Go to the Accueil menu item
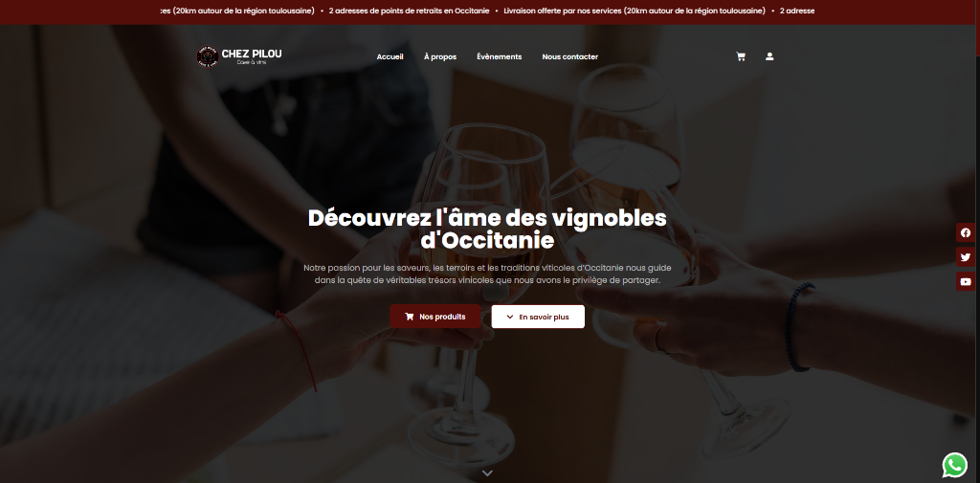Image resolution: width=980 pixels, height=483 pixels. (390, 56)
